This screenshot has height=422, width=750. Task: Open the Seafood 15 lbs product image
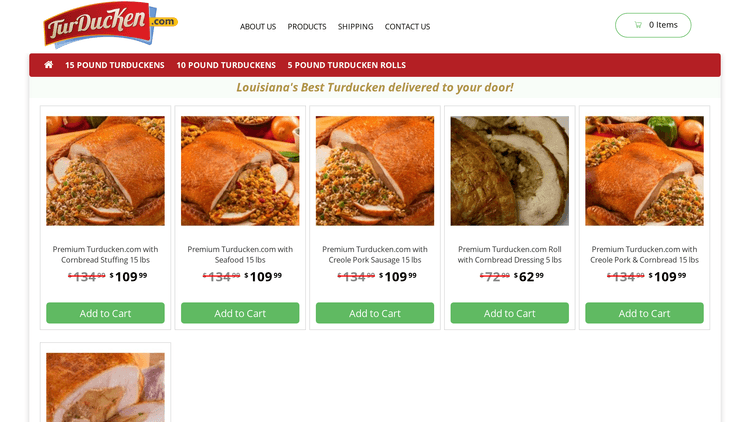pyautogui.click(x=240, y=171)
